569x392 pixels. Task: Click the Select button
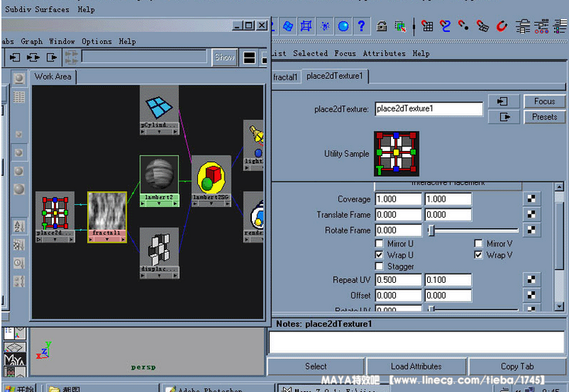316,366
